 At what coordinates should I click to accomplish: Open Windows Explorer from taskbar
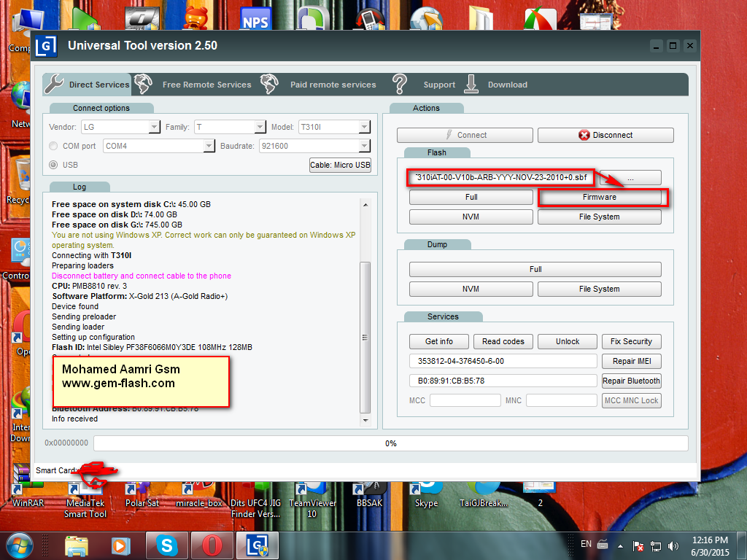[76, 546]
